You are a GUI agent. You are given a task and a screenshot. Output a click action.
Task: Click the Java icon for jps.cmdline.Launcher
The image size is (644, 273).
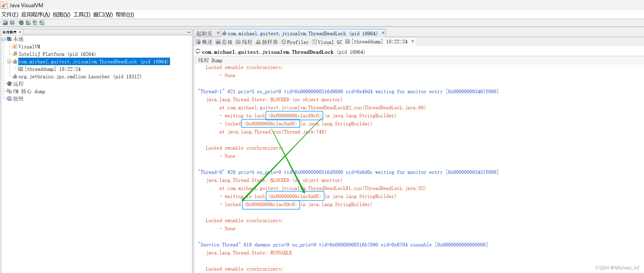pos(15,76)
